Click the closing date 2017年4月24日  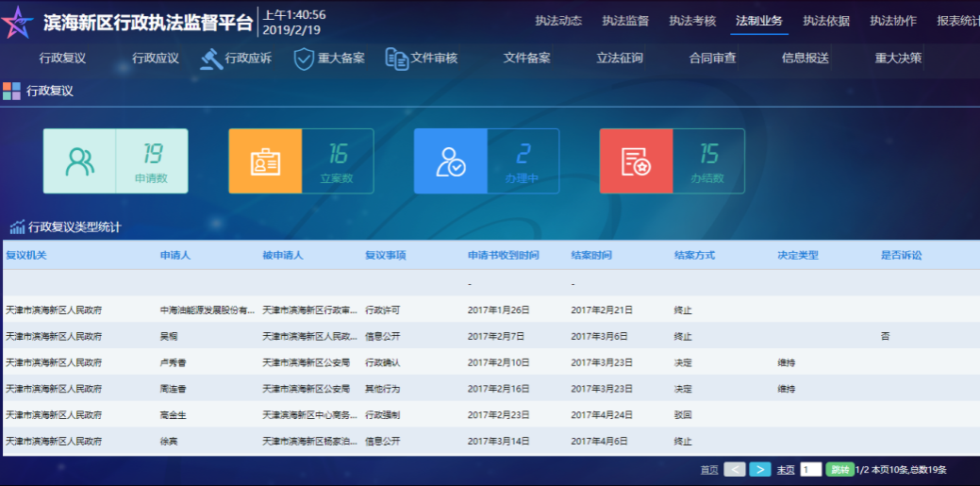(x=602, y=414)
